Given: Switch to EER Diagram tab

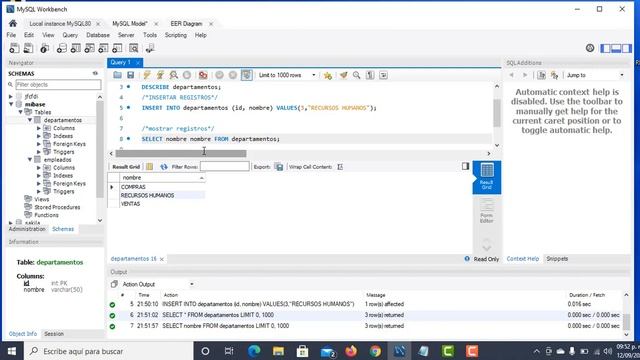Looking at the screenshot, I should [x=187, y=24].
